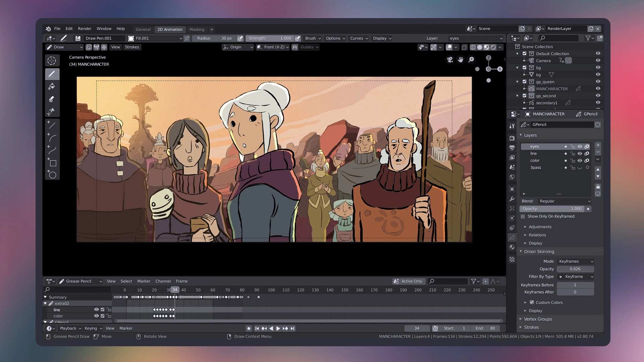Select the Cutter tool

[x=52, y=111]
